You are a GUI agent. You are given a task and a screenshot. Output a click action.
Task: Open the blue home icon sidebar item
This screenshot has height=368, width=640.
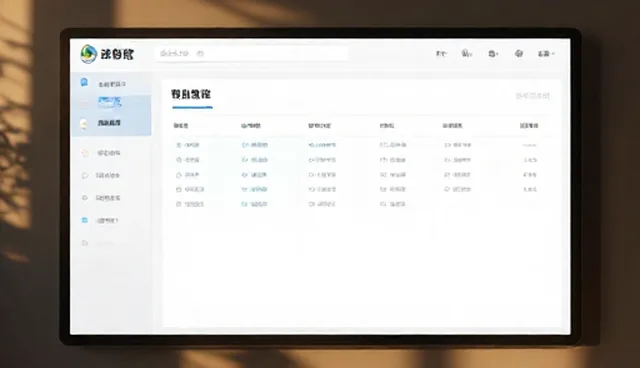(x=104, y=83)
